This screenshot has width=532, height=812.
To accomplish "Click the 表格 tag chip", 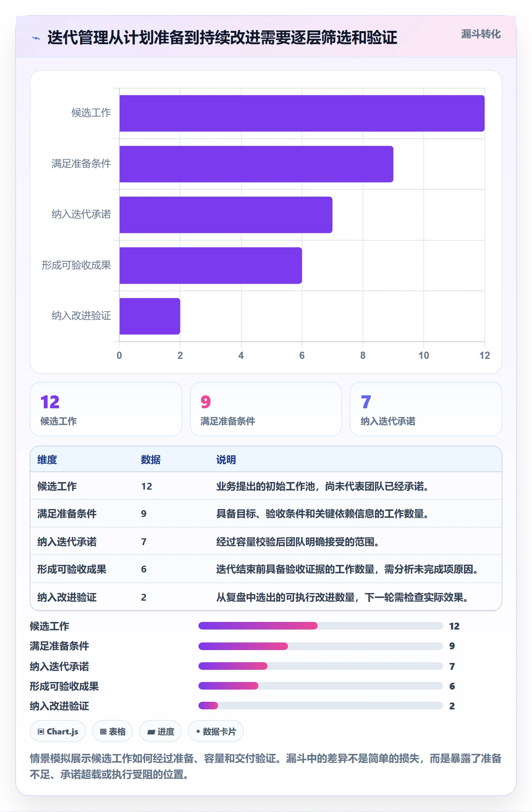I will (x=112, y=731).
